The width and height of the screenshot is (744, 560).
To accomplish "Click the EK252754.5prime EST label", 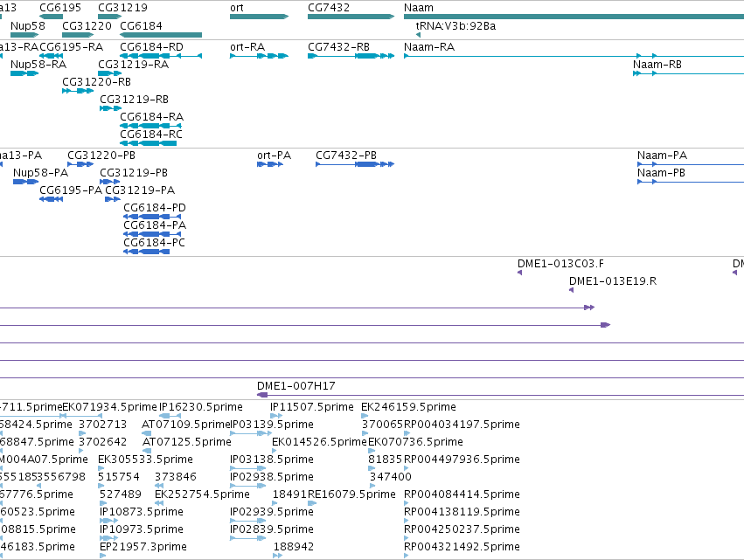I will (x=202, y=495).
